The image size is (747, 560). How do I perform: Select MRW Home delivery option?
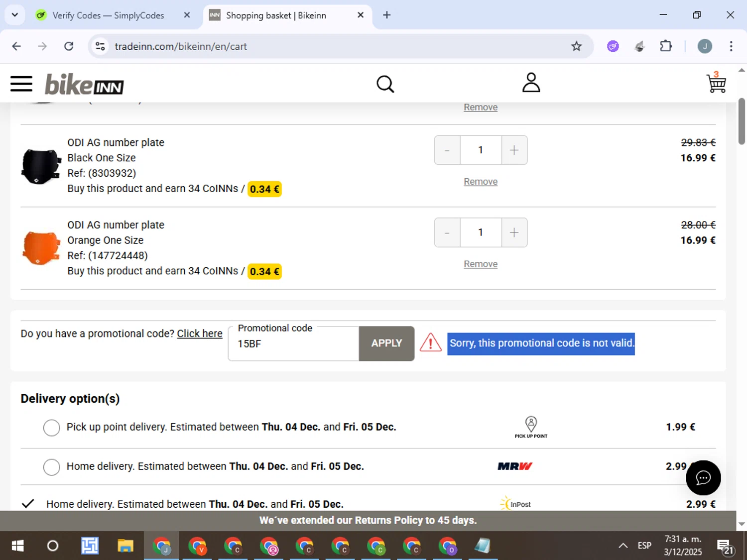click(x=51, y=466)
